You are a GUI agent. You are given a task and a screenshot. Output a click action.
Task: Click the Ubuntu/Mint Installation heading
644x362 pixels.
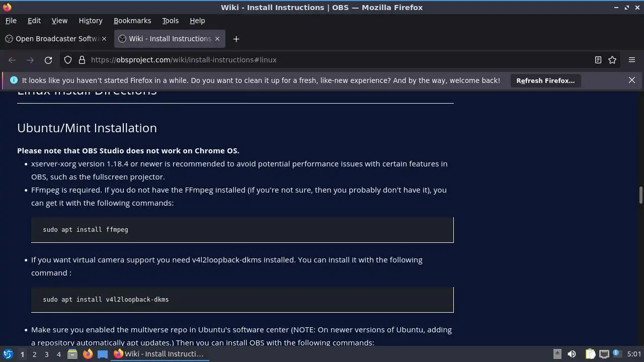coord(87,128)
